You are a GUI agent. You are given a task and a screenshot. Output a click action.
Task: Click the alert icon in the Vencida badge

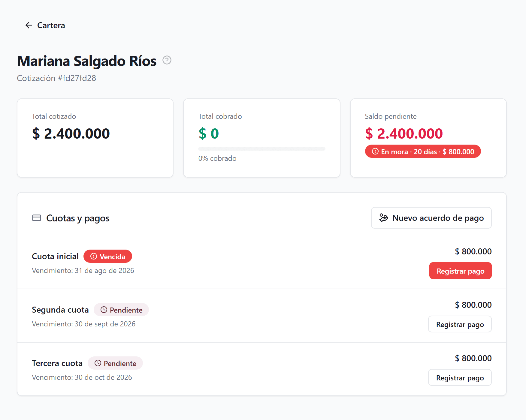tap(94, 256)
